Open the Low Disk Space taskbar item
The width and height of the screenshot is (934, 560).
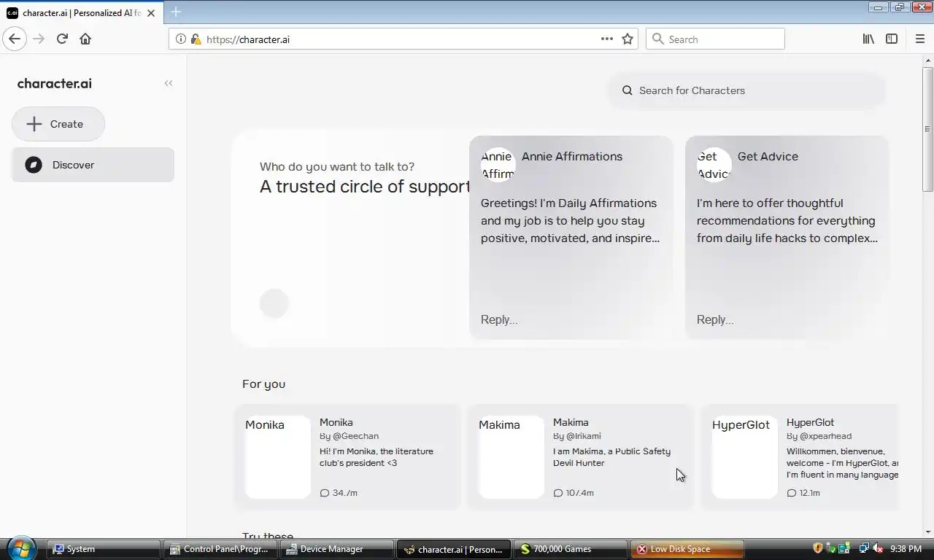[687, 549]
